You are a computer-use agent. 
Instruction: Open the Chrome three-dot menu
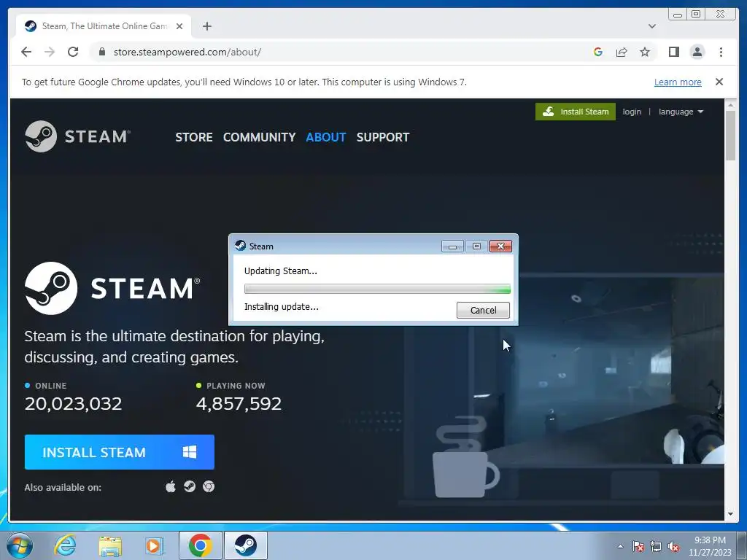point(721,52)
